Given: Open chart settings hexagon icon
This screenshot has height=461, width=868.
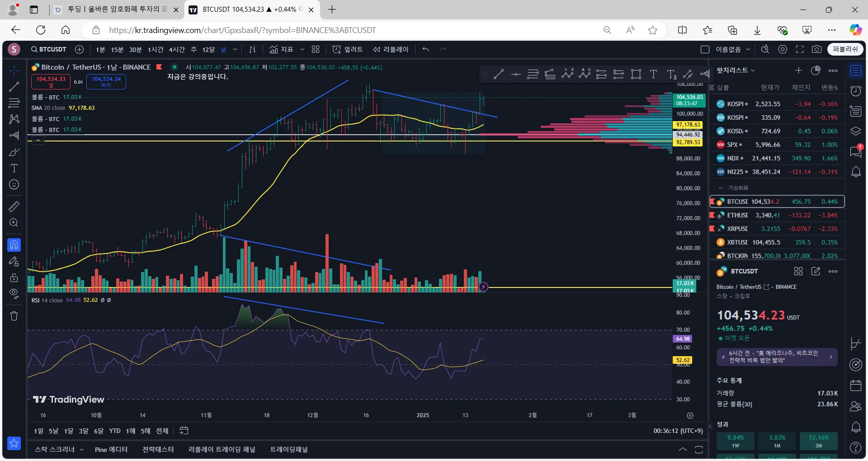Looking at the screenshot, I should (x=783, y=49).
